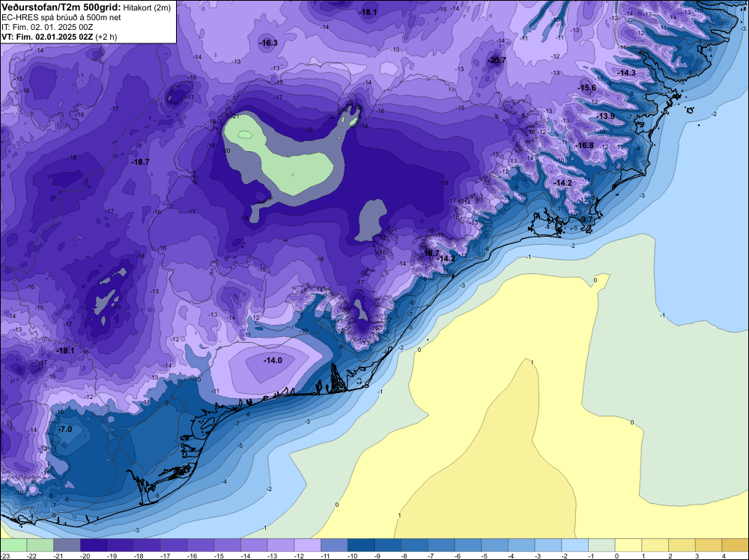Pick the light blue legend swatch labeled -2
The height and width of the screenshot is (560, 749).
point(575,545)
